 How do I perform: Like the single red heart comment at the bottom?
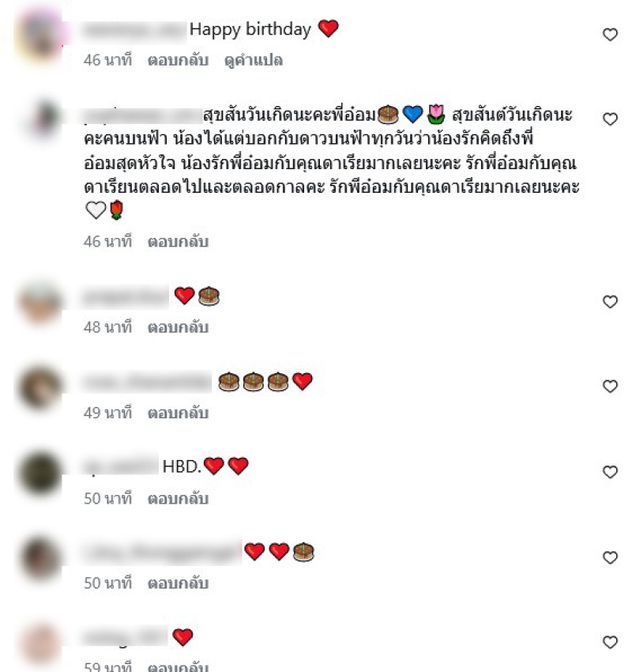tap(610, 642)
